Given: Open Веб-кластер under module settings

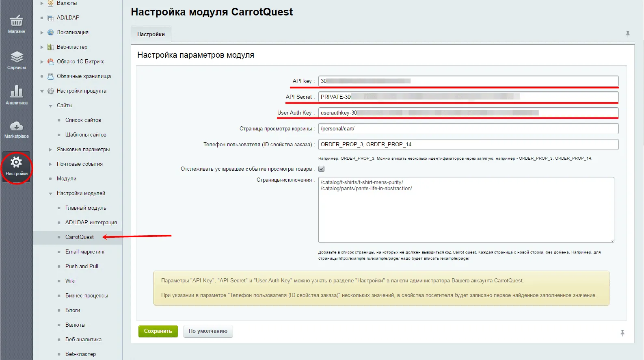Looking at the screenshot, I should coord(80,354).
